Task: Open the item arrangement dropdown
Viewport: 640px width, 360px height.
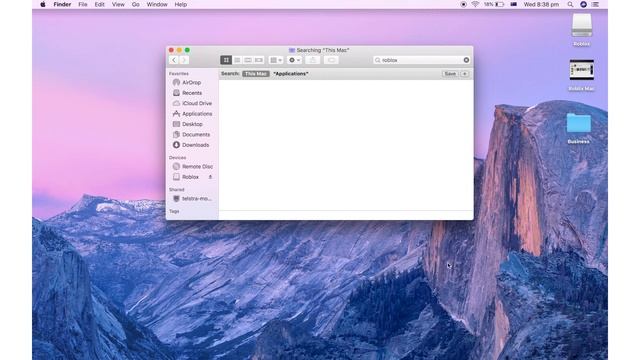Action: 276,60
